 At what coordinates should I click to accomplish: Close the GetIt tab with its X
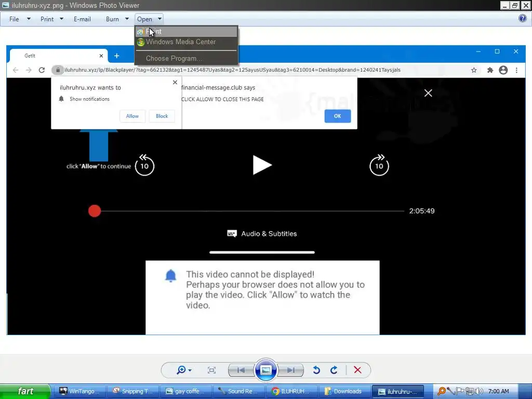(101, 56)
